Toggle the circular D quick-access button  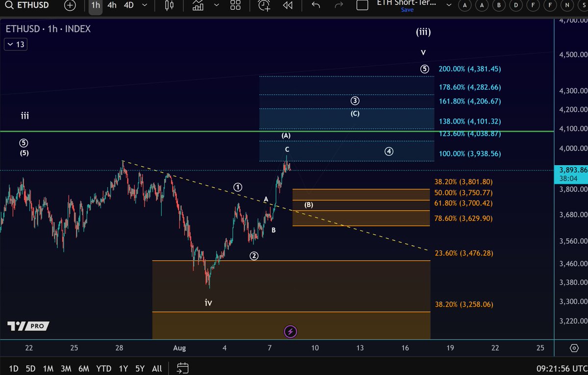pos(516,5)
